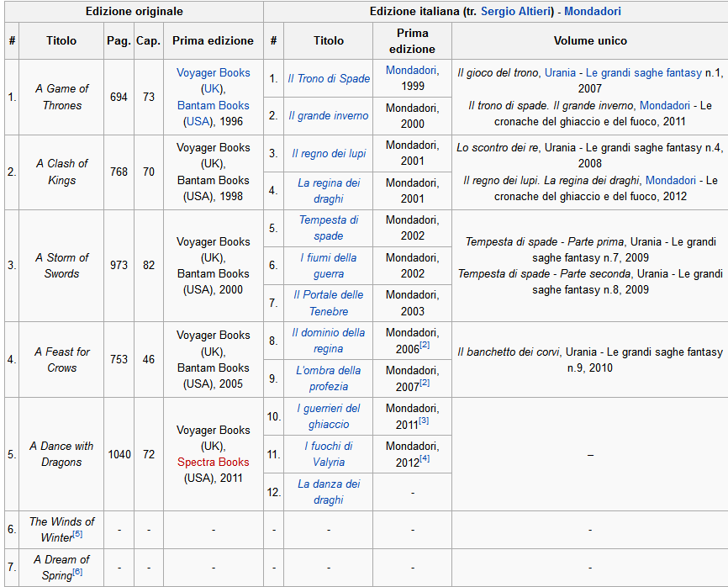The image size is (728, 587).
Task: Click the title cell "A Game of Thrones"
Action: pyautogui.click(x=61, y=97)
